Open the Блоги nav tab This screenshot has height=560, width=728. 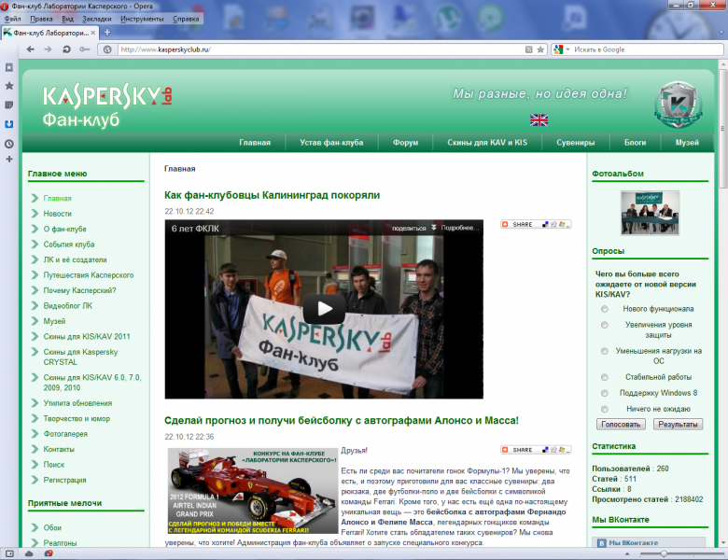pos(635,143)
